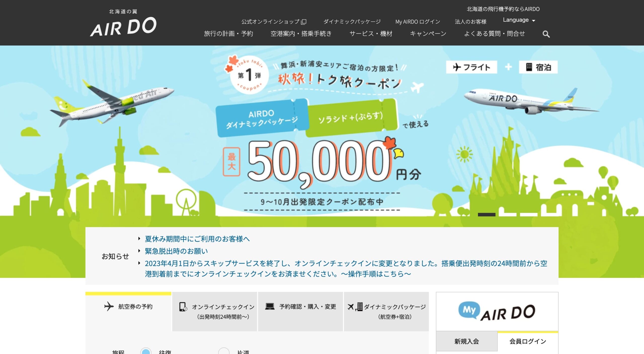Click the airplane icon on 航空券の予約 tab
644x354 pixels.
point(109,306)
